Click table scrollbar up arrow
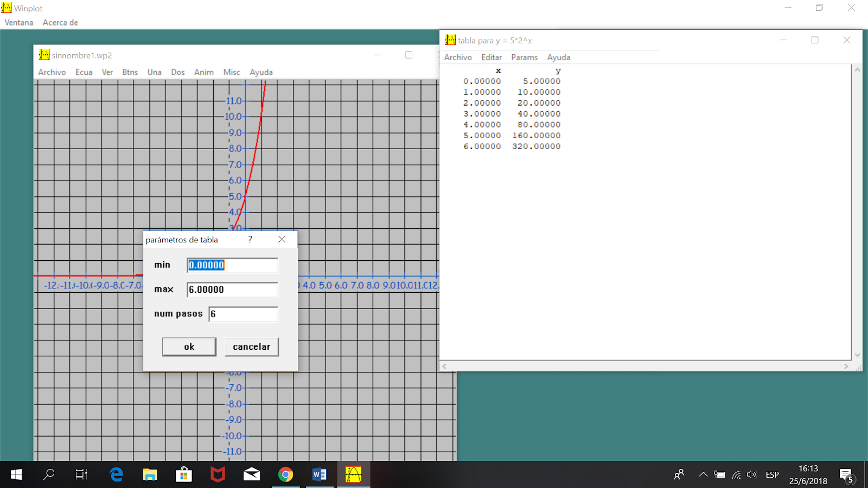Viewport: 868px width, 488px height. coord(857,69)
